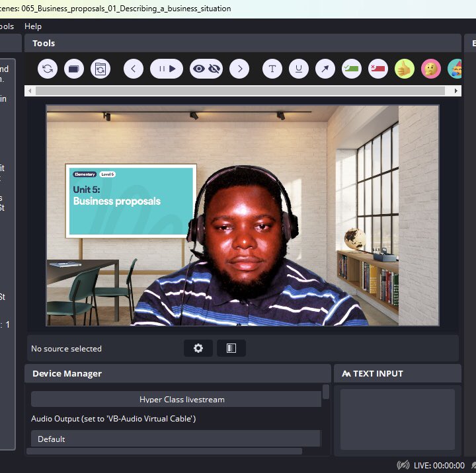476x473 pixels.
Task: Click the Hyper Class livestream button
Action: (x=176, y=399)
